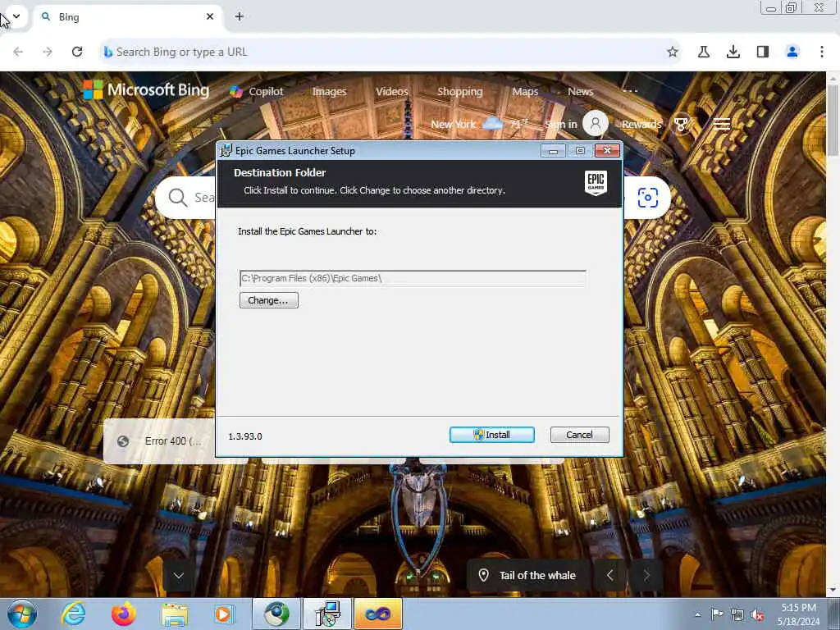The image size is (840, 630).
Task: Show previous Bing background image
Action: tap(609, 575)
